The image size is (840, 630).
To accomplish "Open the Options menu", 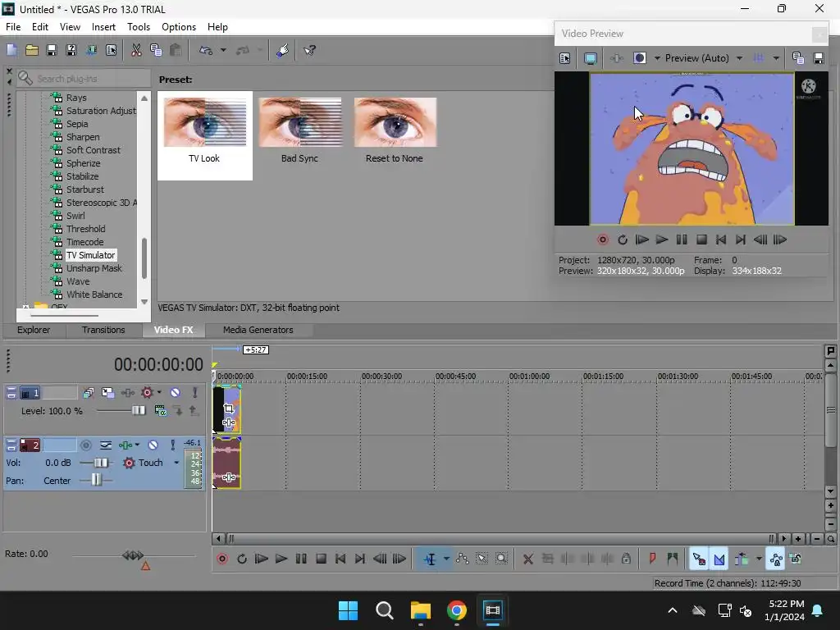I will [x=178, y=27].
